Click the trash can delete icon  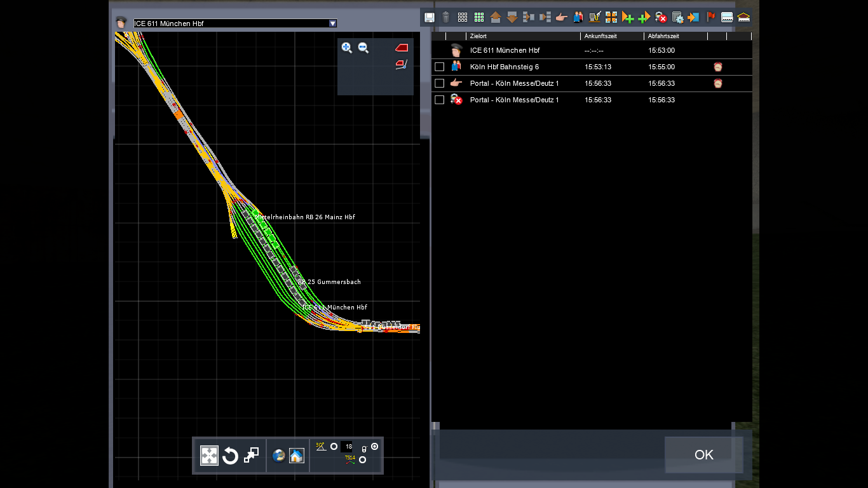point(446,17)
